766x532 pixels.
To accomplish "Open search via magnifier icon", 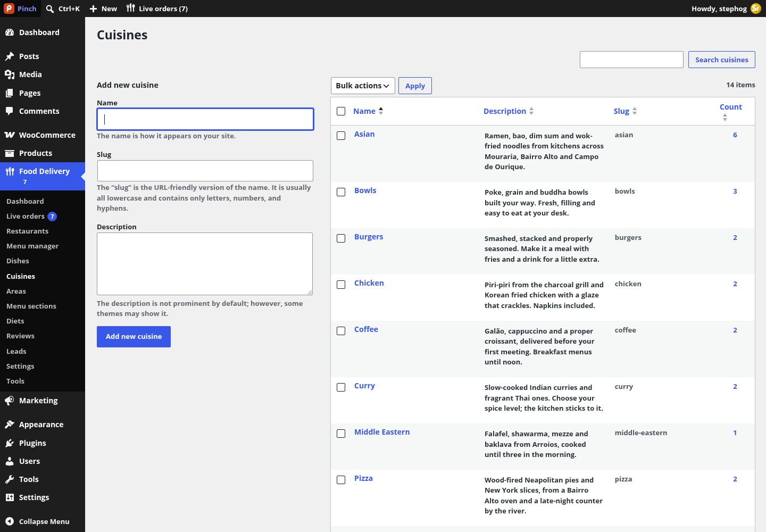I will [x=50, y=9].
